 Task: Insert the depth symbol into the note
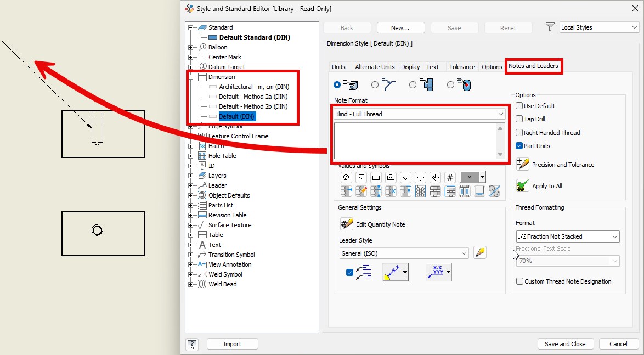(x=361, y=177)
